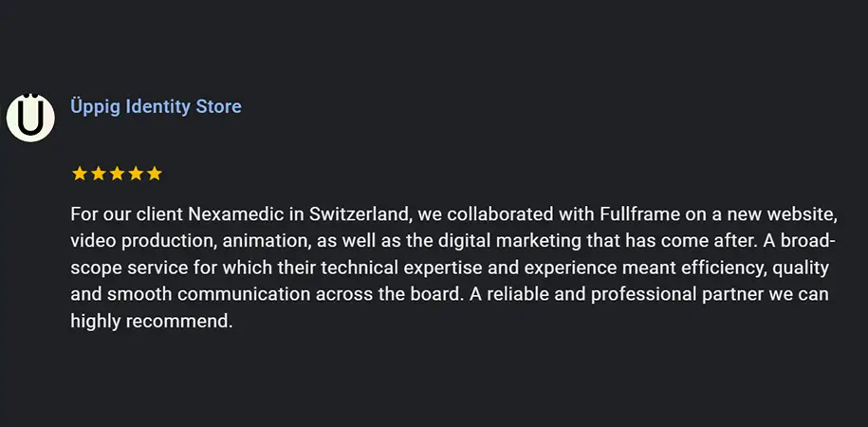Click the Üppig Identity Store avatar logo
Viewport: 868px width, 427px height.
tap(30, 118)
